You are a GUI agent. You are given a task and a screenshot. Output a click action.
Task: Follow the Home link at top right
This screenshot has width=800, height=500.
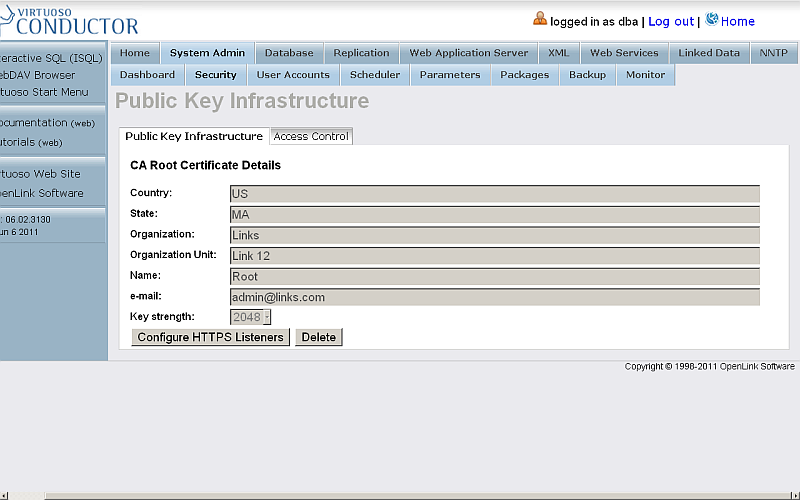[x=738, y=21]
